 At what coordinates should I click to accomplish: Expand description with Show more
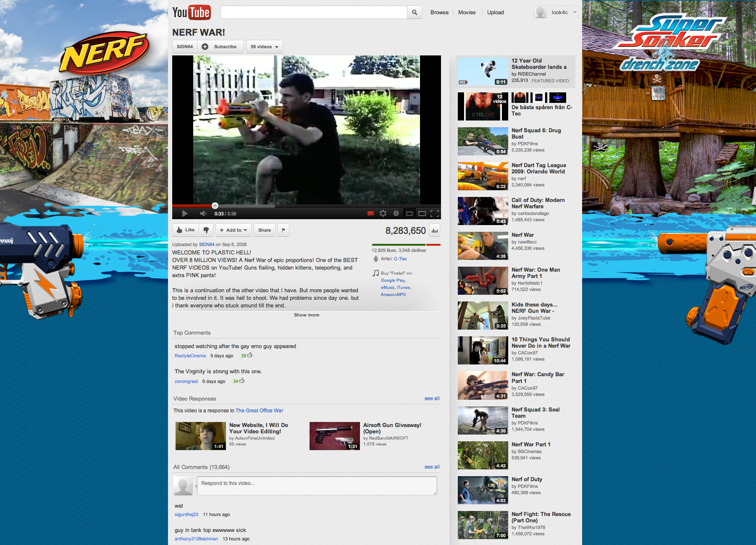[x=306, y=315]
